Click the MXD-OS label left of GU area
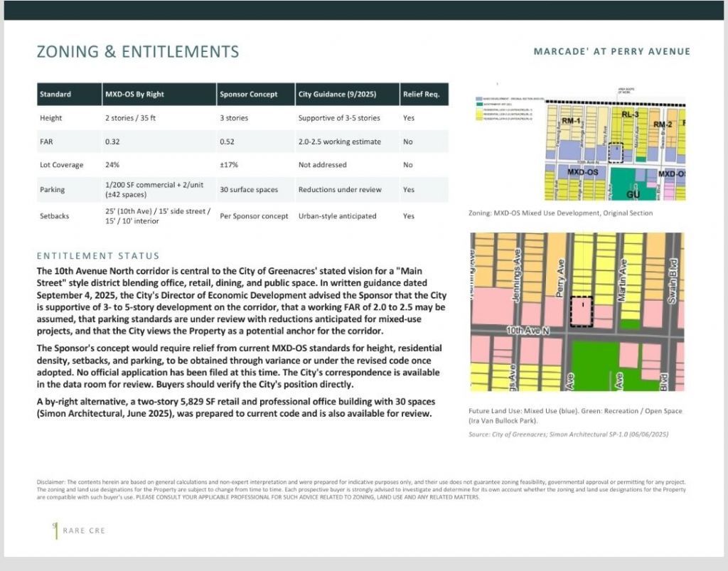 coord(583,172)
